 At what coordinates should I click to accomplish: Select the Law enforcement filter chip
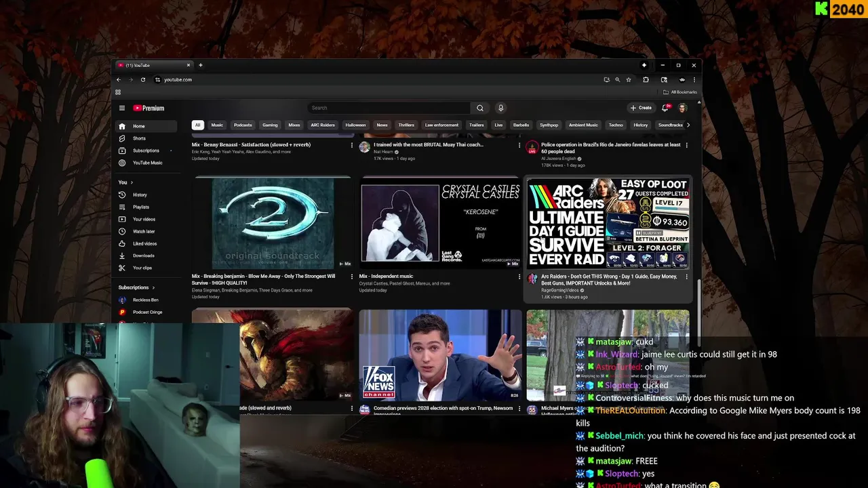(441, 125)
